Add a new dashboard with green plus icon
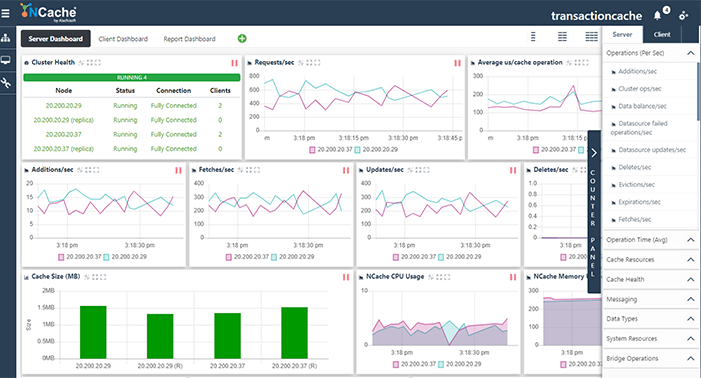The image size is (701, 378). 242,38
